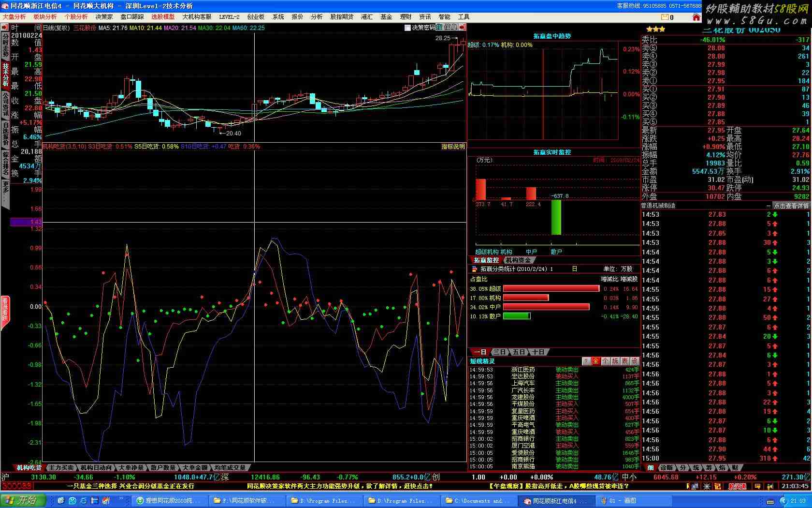The height and width of the screenshot is (508, 812).
Task: Switch to the 机构日动向 indicator tab
Action: [x=96, y=468]
